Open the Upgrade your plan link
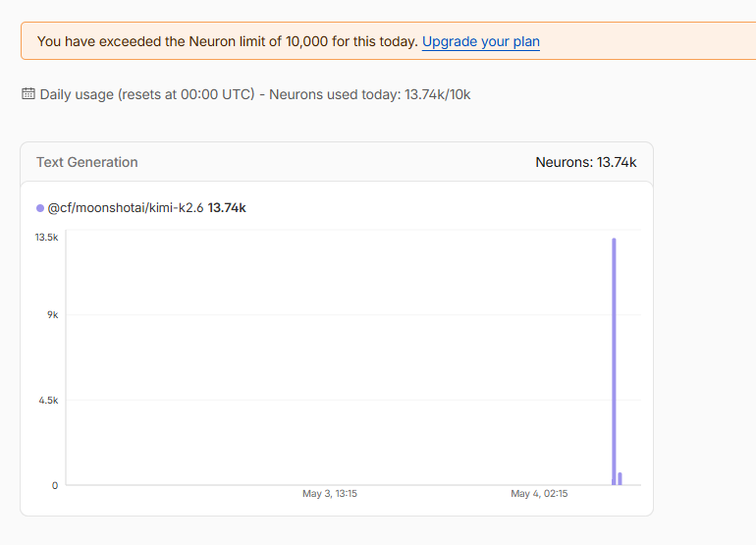The height and width of the screenshot is (545, 756). point(481,41)
